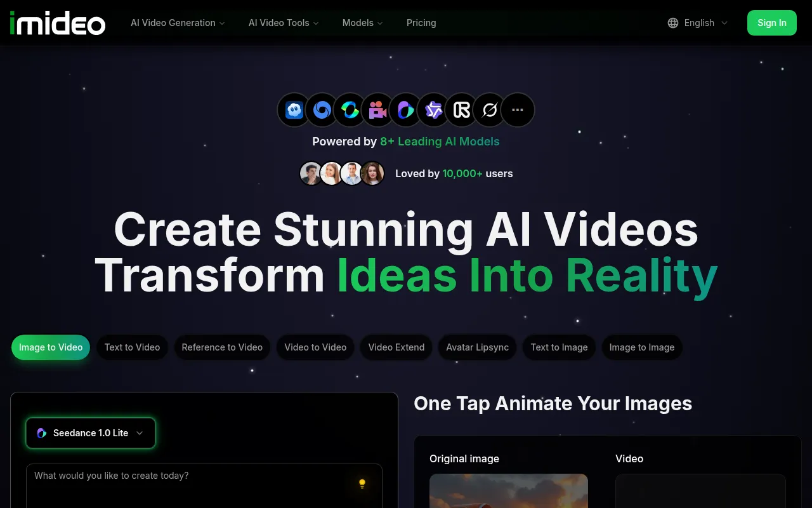Click the globe language icon
Image resolution: width=812 pixels, height=508 pixels.
click(672, 23)
